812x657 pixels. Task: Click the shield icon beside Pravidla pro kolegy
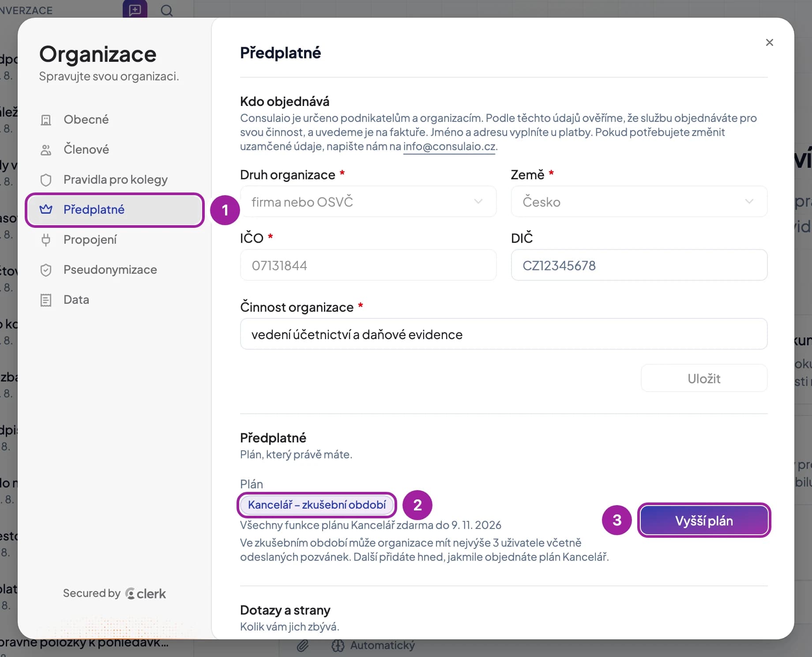(x=46, y=180)
